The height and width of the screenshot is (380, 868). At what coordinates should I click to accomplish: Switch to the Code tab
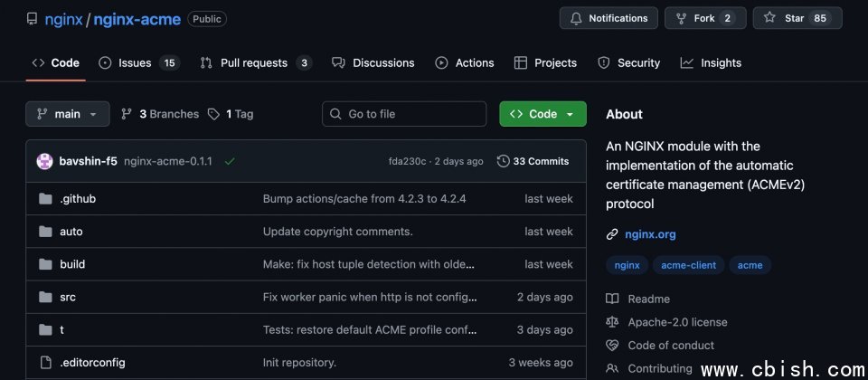[55, 63]
